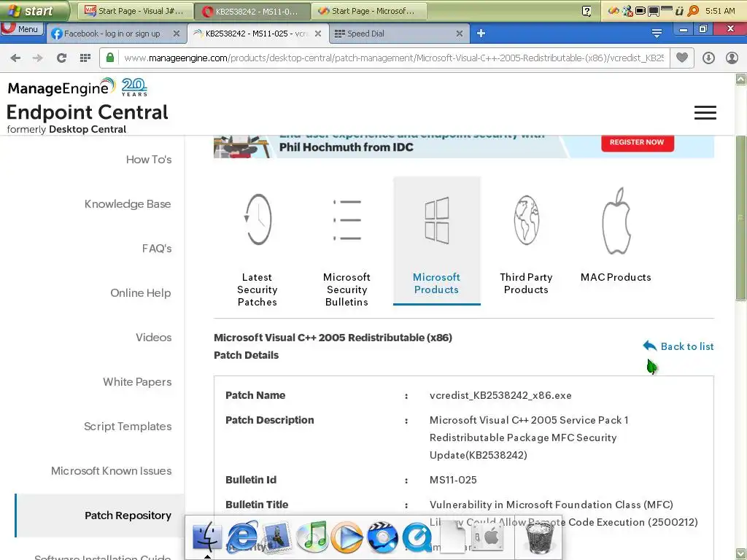The image size is (747, 560).
Task: Select Third Party Products globe icon
Action: point(527,219)
